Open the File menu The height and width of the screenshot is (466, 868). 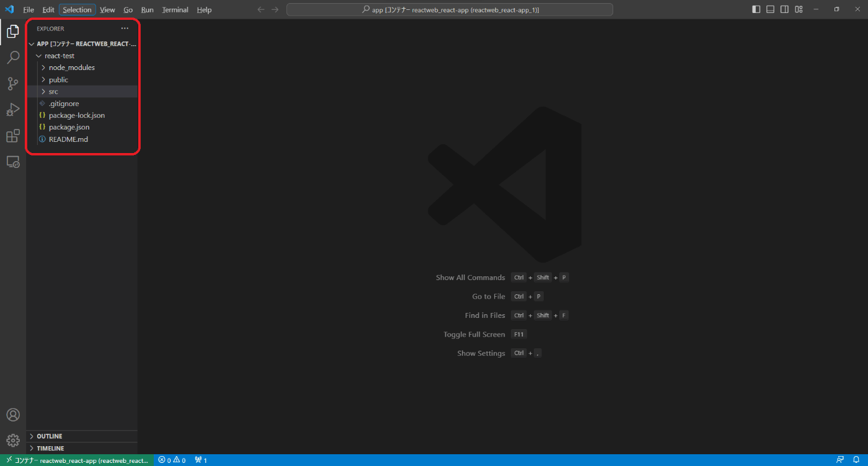pos(29,10)
